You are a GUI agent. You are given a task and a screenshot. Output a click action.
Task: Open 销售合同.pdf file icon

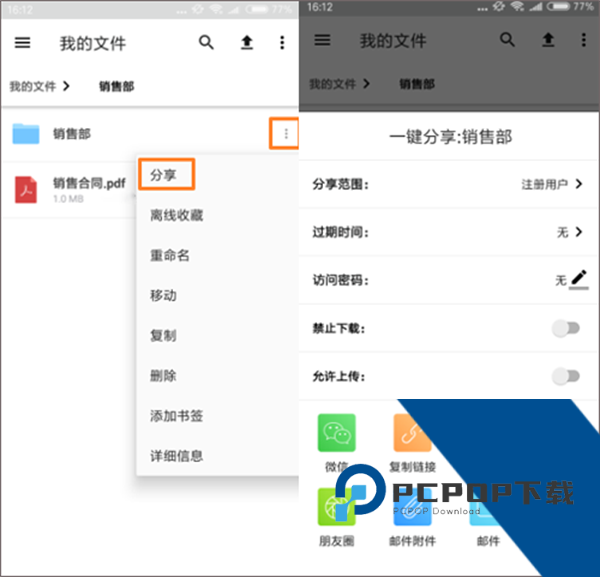(x=26, y=189)
